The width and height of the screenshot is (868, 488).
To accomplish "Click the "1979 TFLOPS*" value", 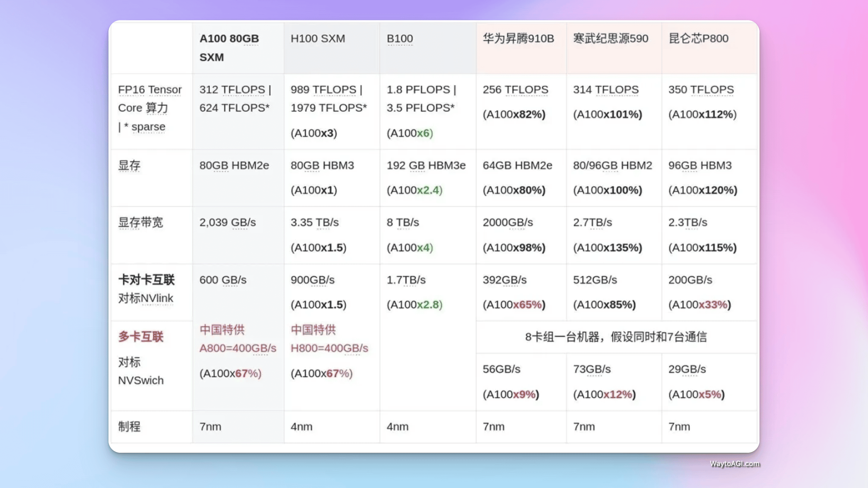I will 329,108.
